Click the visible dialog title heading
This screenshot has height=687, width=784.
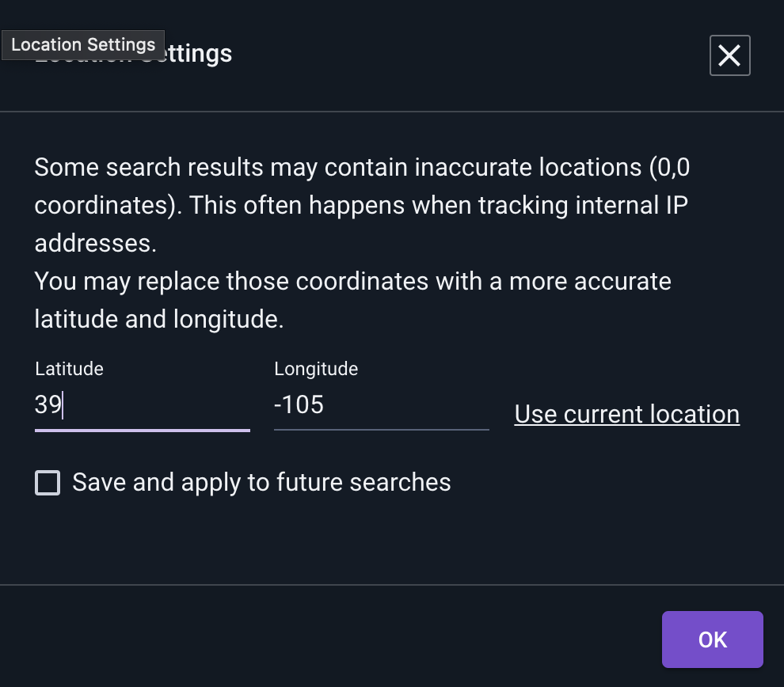pyautogui.click(x=134, y=54)
